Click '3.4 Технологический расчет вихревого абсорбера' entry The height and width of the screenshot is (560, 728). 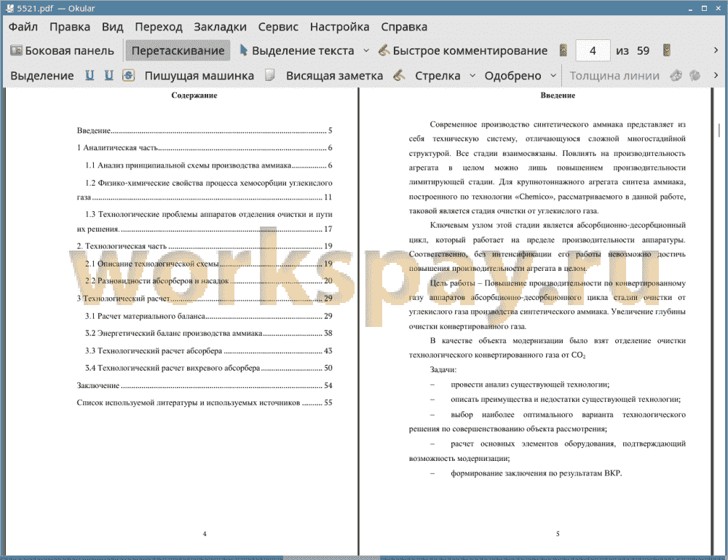[x=208, y=368]
